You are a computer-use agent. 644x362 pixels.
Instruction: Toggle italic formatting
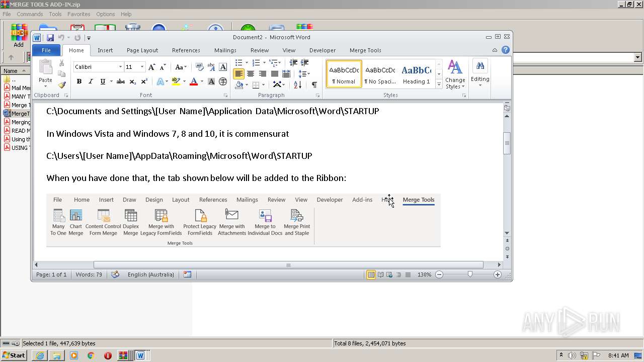coord(91,81)
